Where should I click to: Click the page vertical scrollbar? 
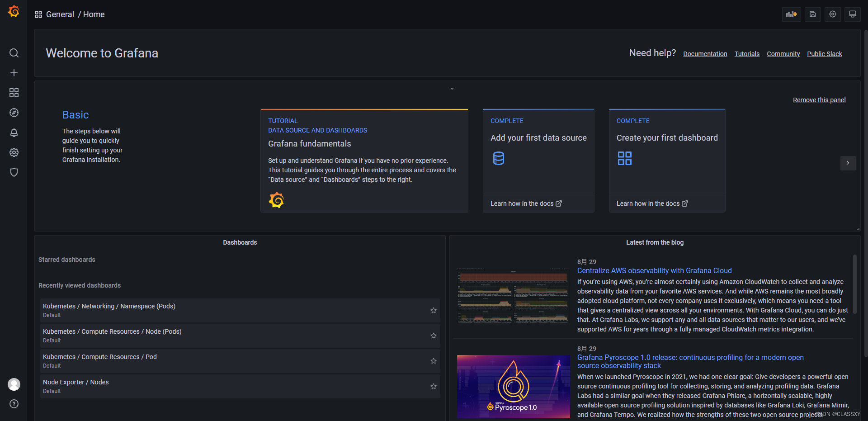(866, 194)
